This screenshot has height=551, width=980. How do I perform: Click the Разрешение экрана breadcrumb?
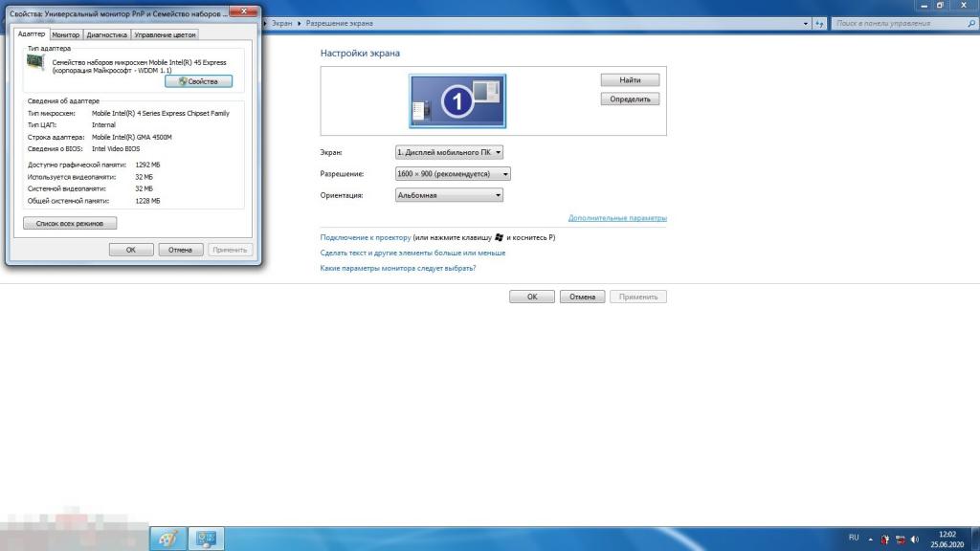340,23
